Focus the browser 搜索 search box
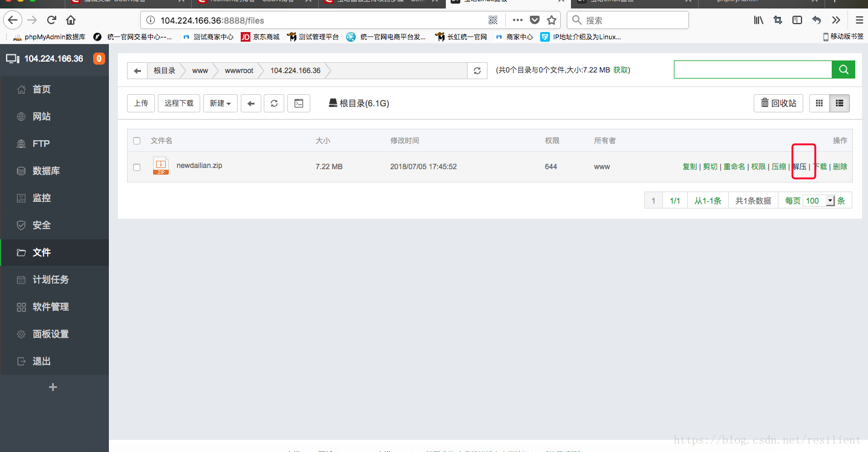This screenshot has height=452, width=868. coord(628,20)
